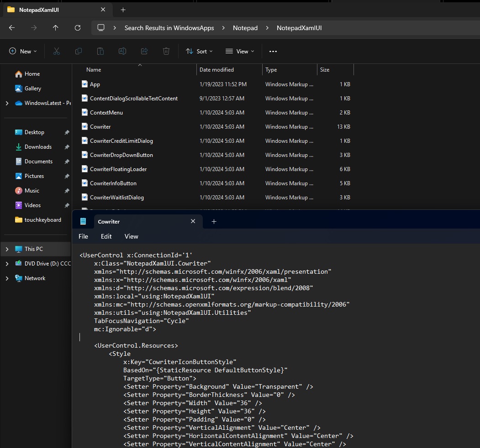Click the Paste clipboard icon
The image size is (480, 448).
(100, 52)
